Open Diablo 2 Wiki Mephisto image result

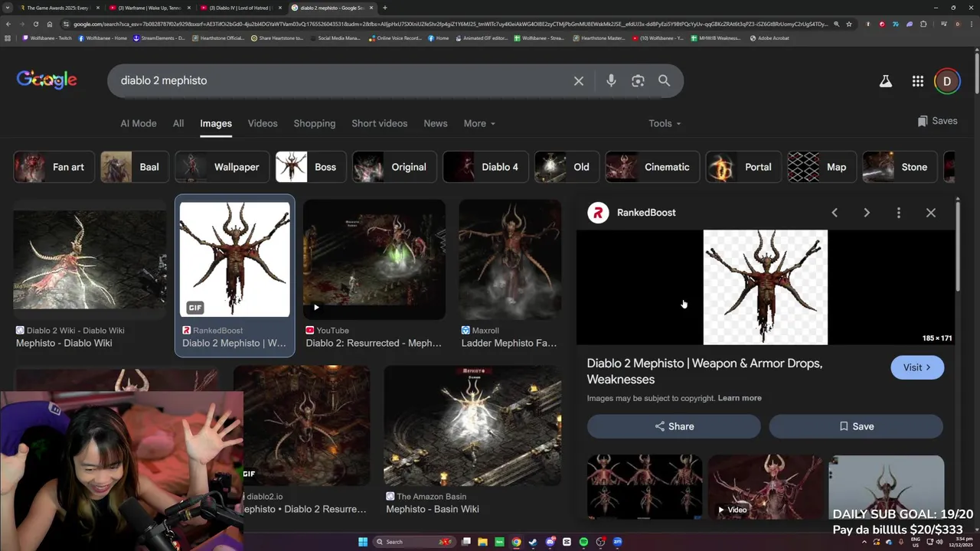(90, 259)
